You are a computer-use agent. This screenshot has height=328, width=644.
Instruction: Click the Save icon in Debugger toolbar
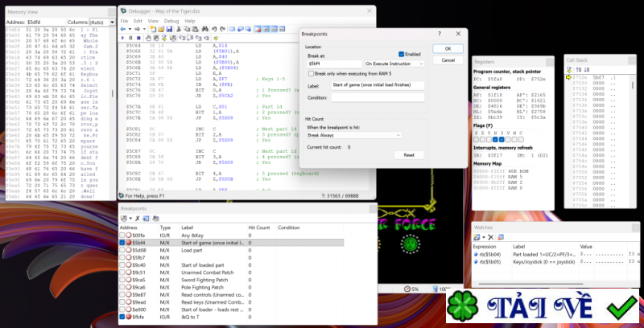coord(169,29)
